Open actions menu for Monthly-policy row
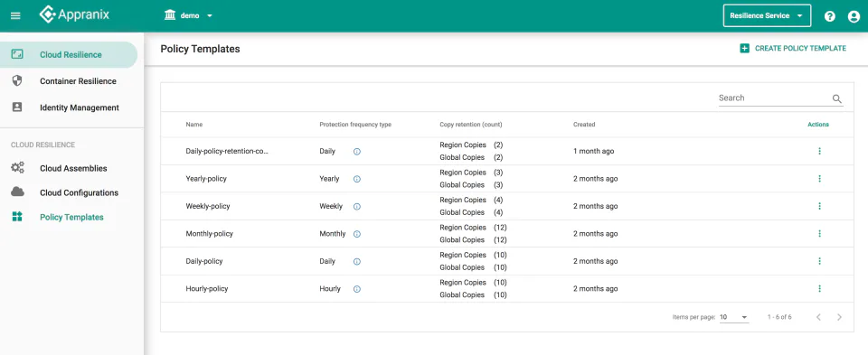 click(x=819, y=233)
